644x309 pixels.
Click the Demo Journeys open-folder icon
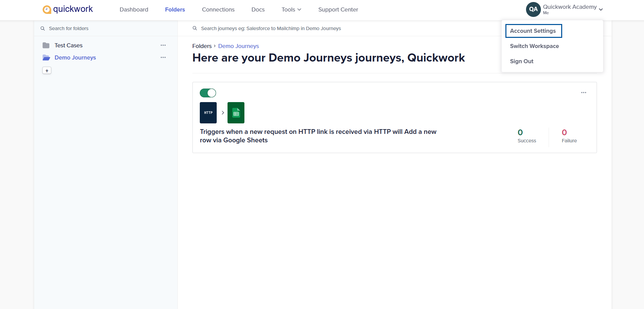[46, 57]
